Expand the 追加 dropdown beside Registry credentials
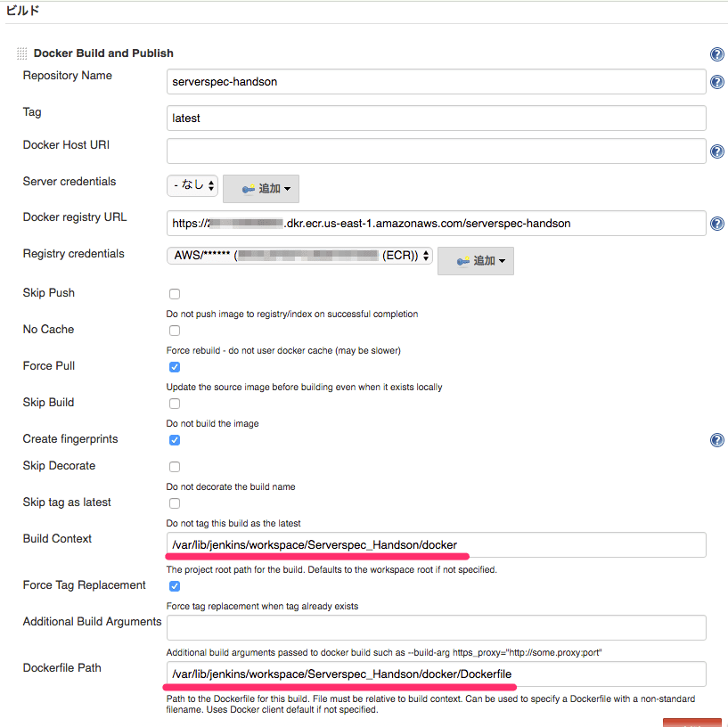This screenshot has width=728, height=727. [x=475, y=260]
